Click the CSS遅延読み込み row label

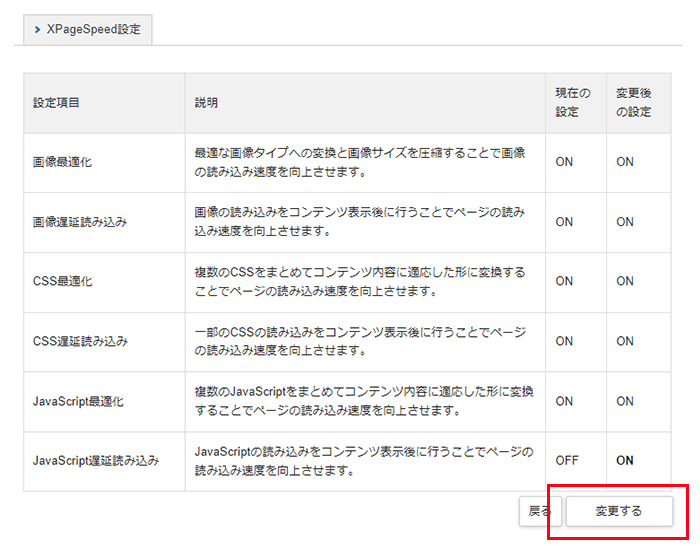click(x=80, y=341)
